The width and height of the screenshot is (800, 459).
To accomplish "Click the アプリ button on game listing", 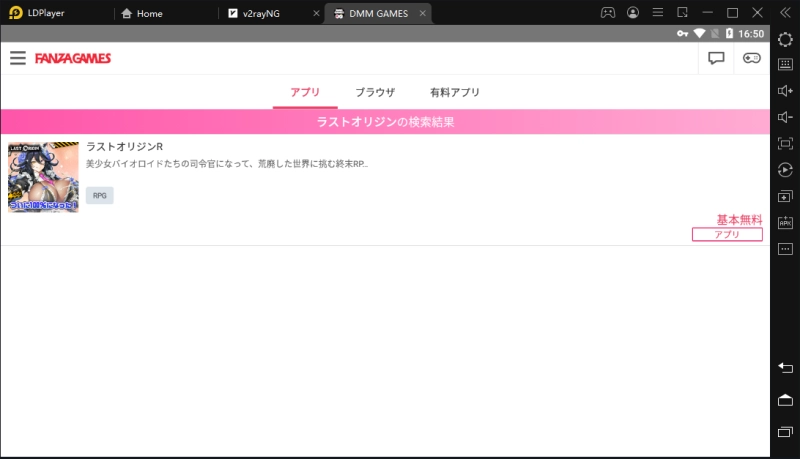I will pyautogui.click(x=727, y=234).
